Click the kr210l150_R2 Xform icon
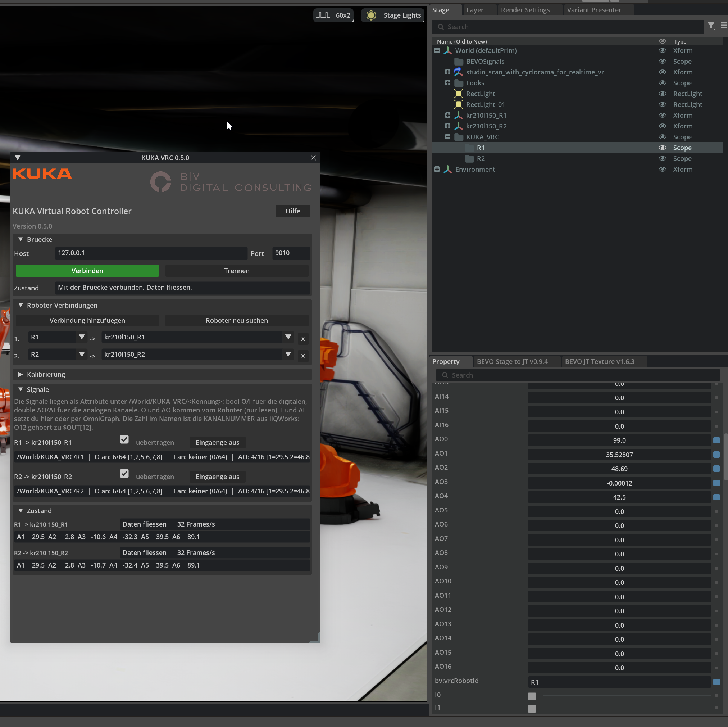 click(458, 126)
